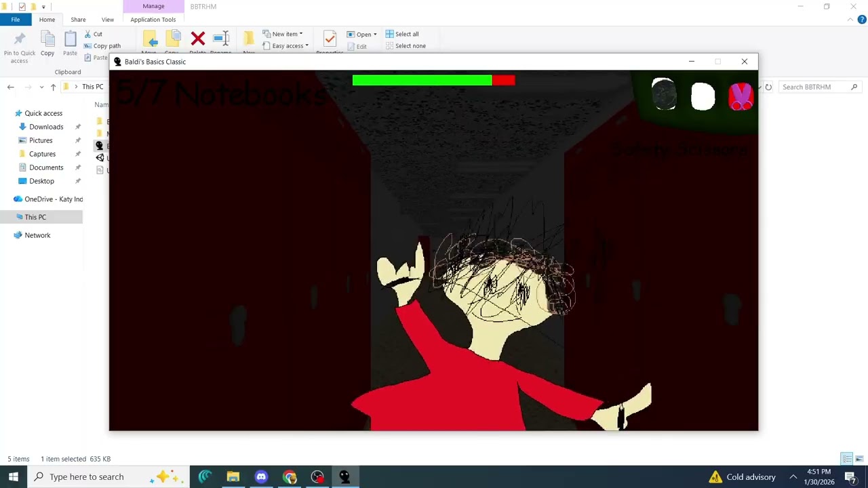868x488 pixels.
Task: Open the File tab in File Explorer
Action: 15,20
